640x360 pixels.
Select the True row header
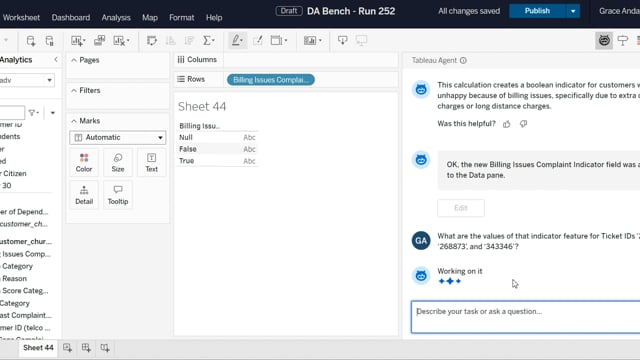[187, 161]
